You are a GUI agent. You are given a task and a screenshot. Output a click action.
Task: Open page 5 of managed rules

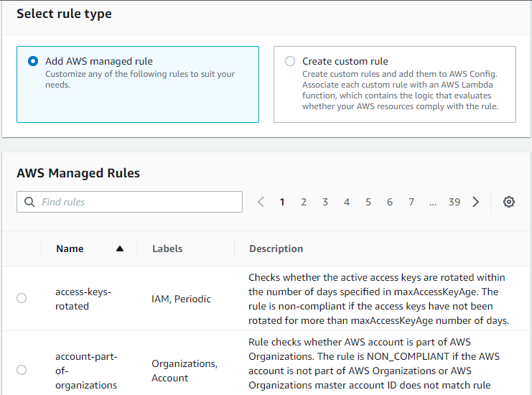point(368,202)
